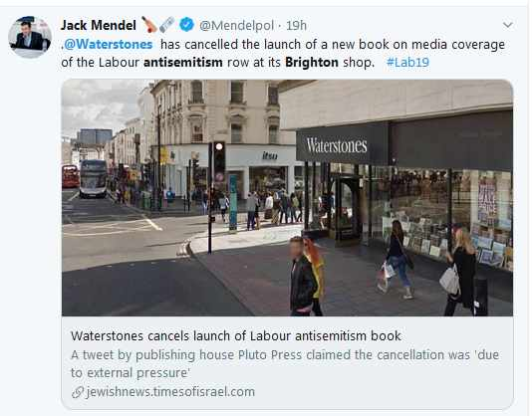Open Jack Mendel's profile avatar

[30, 37]
